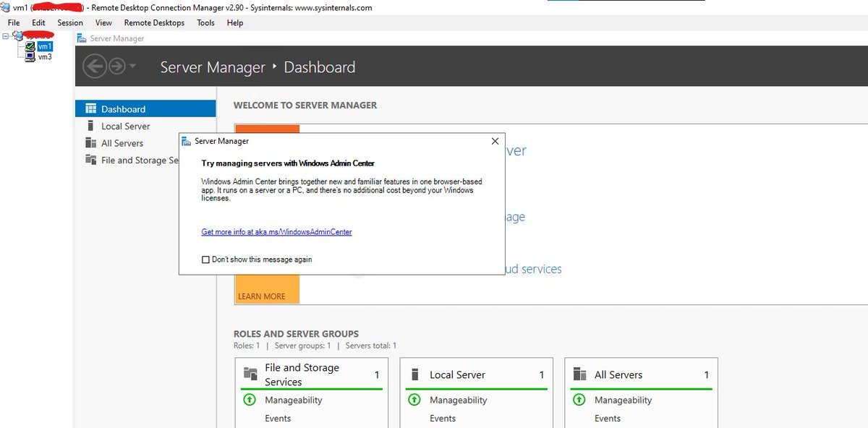Click the Local Server tile icon

pyautogui.click(x=415, y=374)
